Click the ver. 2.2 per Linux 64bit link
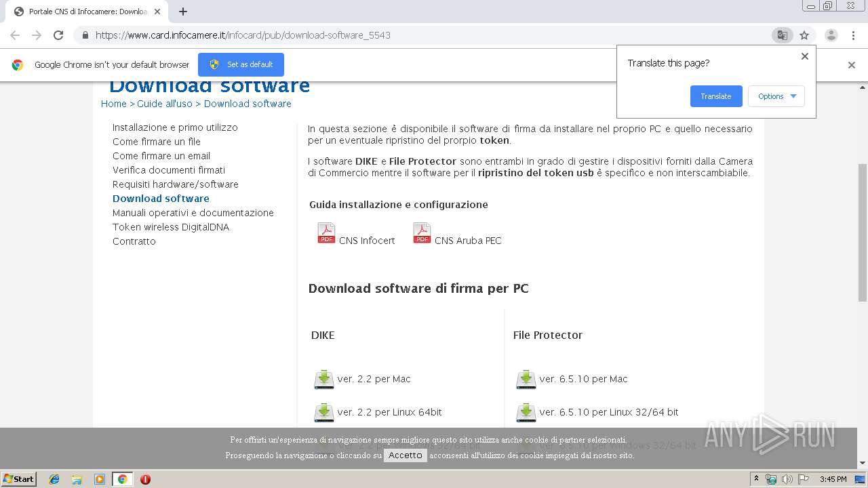 tap(389, 412)
